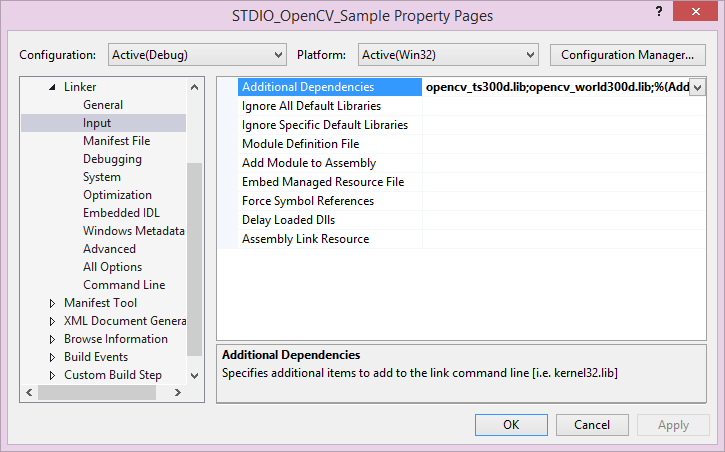Close the Property Pages dialog
The height and width of the screenshot is (452, 725).
[695, 12]
